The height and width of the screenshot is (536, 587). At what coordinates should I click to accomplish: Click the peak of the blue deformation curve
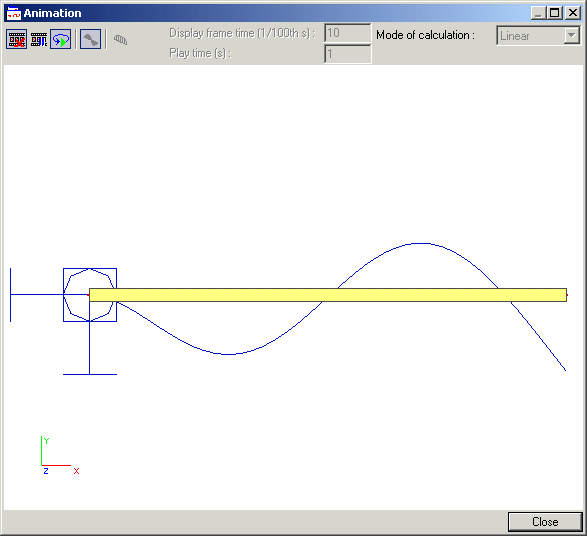pyautogui.click(x=421, y=244)
